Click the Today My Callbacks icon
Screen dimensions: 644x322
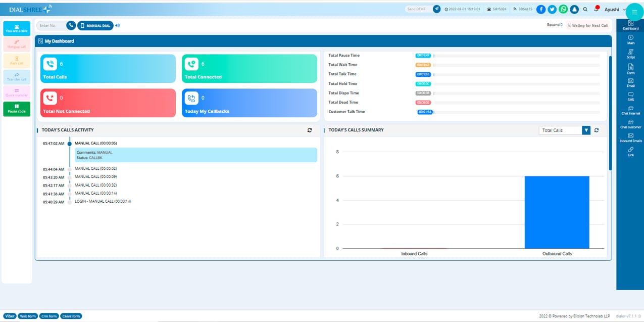click(191, 98)
